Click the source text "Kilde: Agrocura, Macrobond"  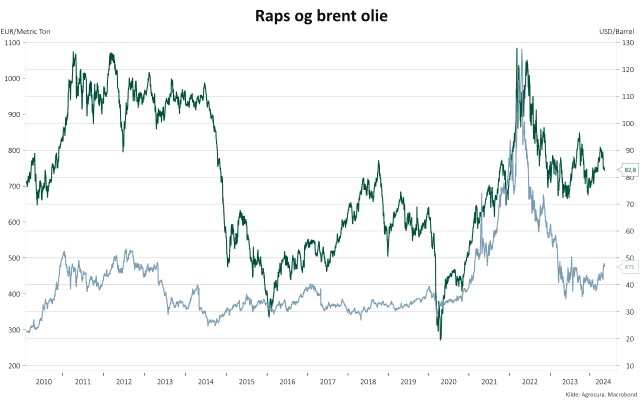coord(599,396)
